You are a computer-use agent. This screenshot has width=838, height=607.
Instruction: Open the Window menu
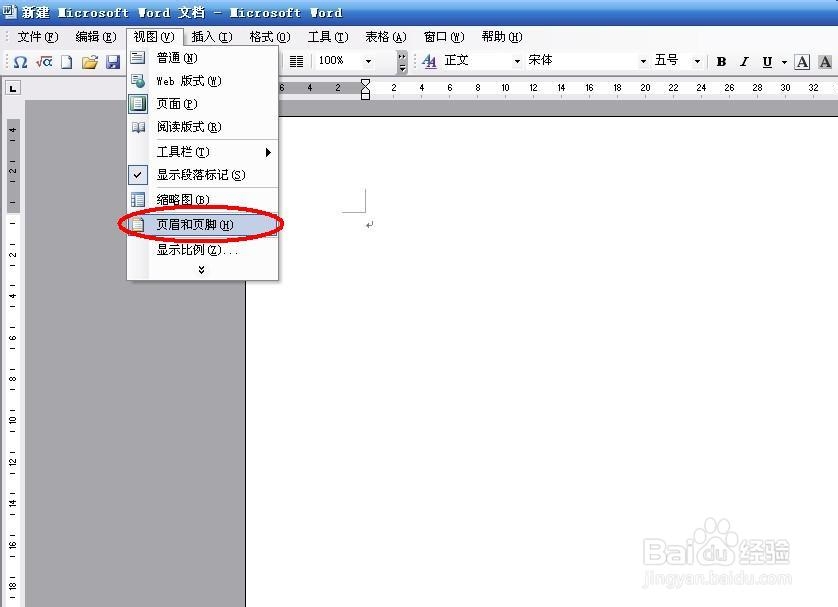pos(444,37)
